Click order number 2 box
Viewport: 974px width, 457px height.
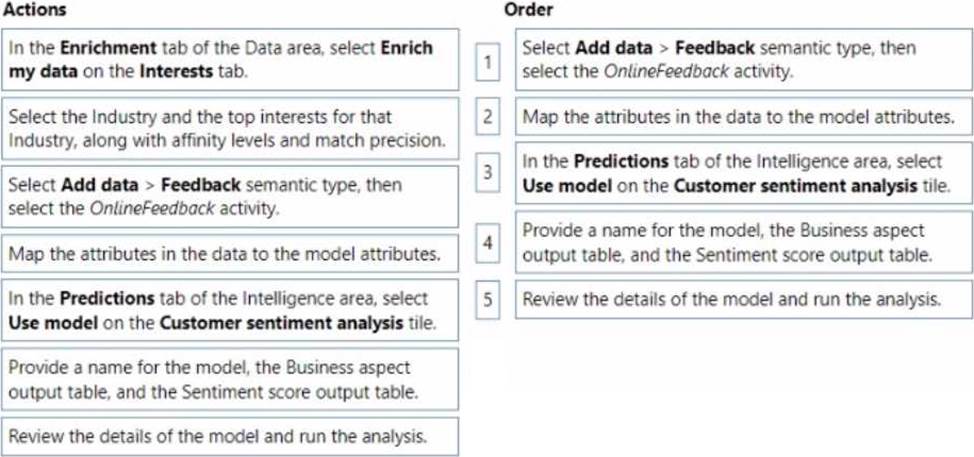pos(488,117)
